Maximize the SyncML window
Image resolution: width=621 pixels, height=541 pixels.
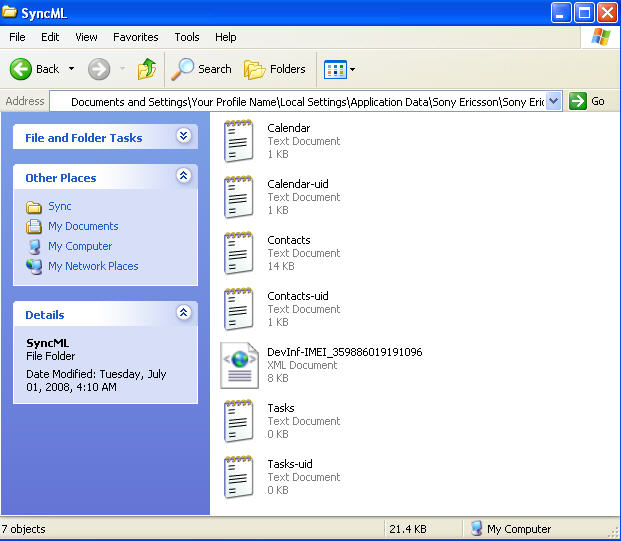click(x=584, y=13)
